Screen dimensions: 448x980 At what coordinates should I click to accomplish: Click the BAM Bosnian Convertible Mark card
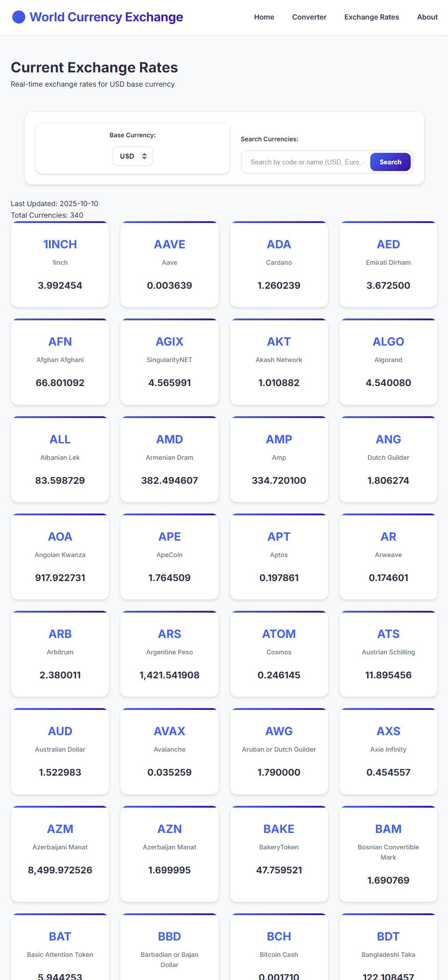pyautogui.click(x=388, y=854)
